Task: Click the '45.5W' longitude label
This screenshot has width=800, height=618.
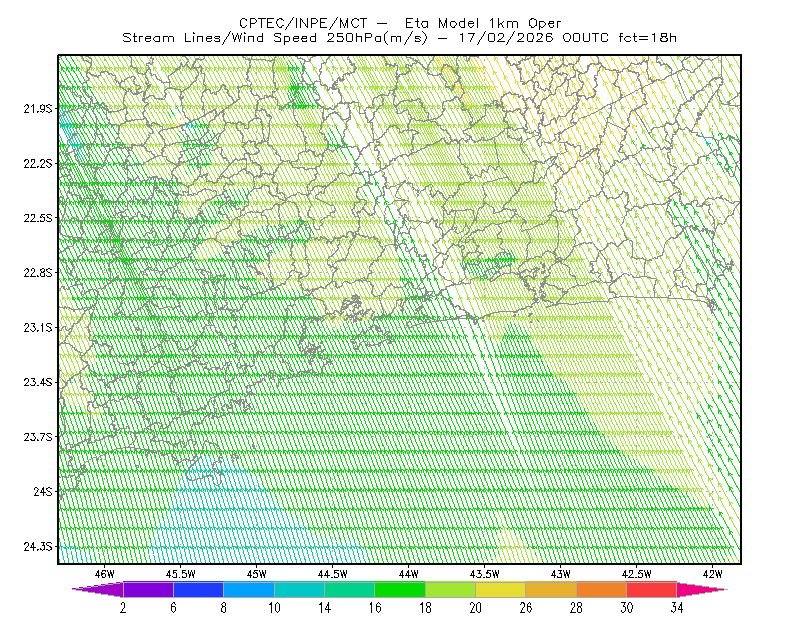Action: pyautogui.click(x=181, y=574)
